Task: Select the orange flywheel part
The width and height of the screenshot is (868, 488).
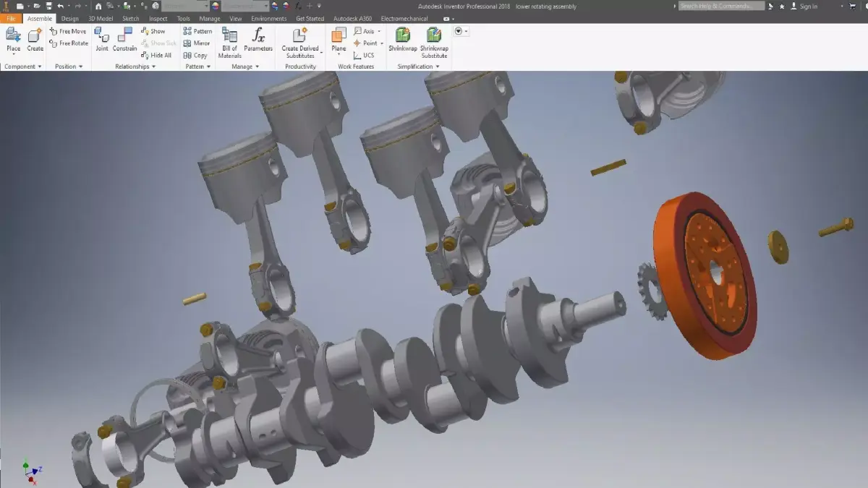Action: point(705,275)
